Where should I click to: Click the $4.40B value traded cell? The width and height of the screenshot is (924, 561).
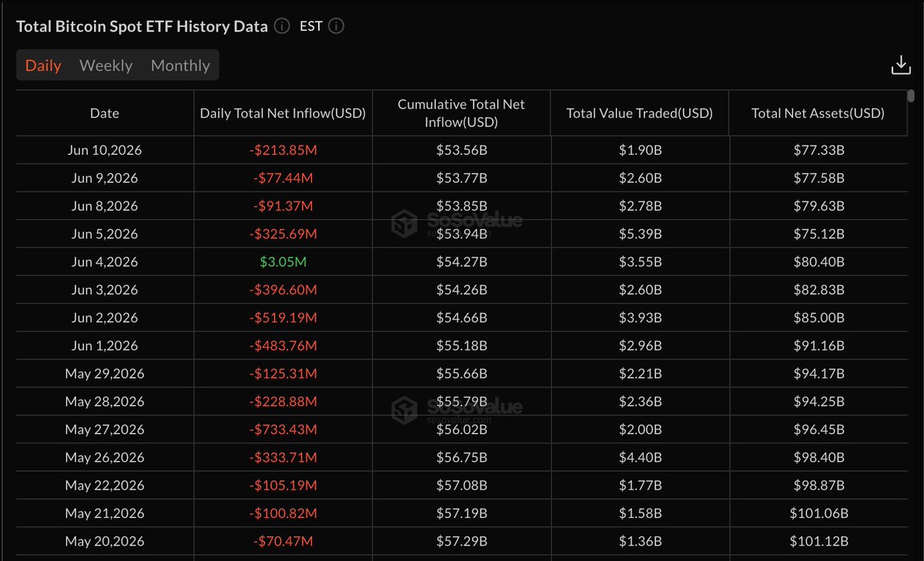[640, 457]
